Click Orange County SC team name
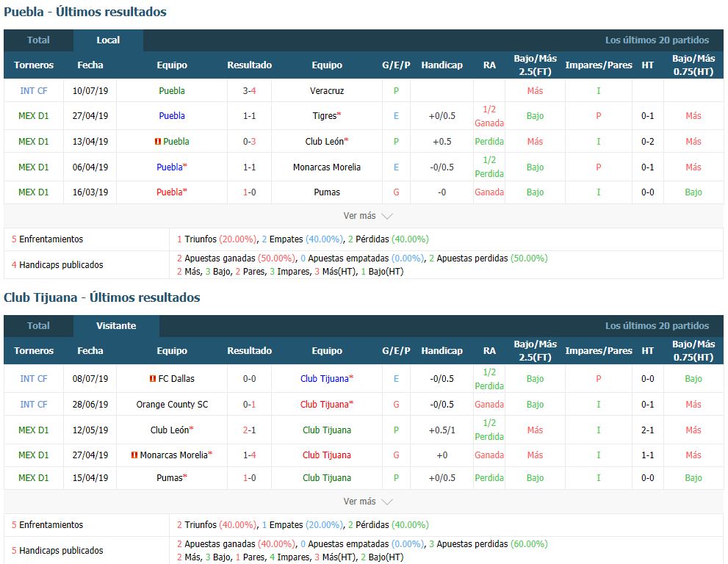 172,405
